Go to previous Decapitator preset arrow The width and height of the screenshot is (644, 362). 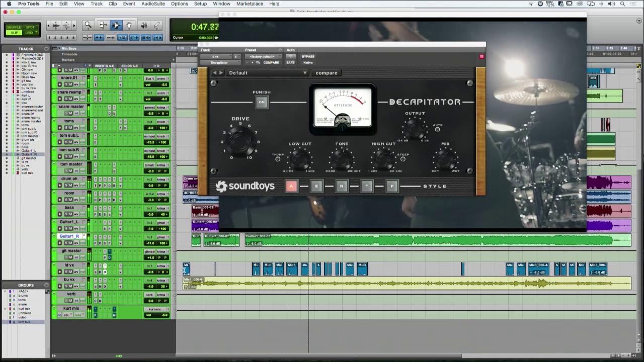coord(215,73)
